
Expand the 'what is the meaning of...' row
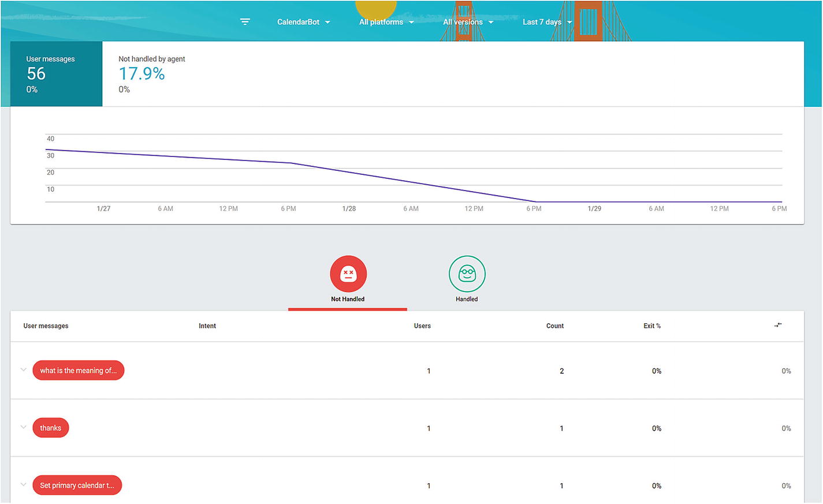(24, 369)
